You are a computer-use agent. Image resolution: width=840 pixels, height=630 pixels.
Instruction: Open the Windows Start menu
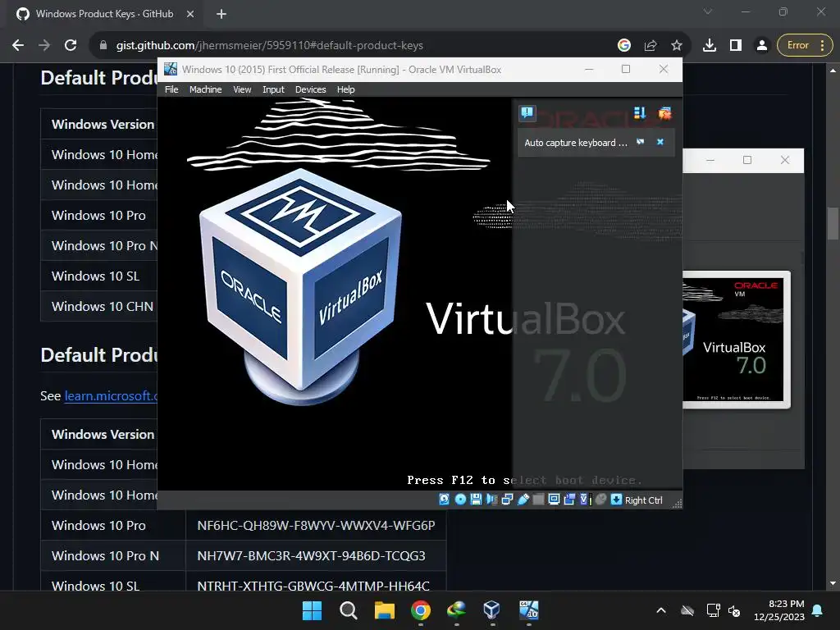click(x=312, y=610)
